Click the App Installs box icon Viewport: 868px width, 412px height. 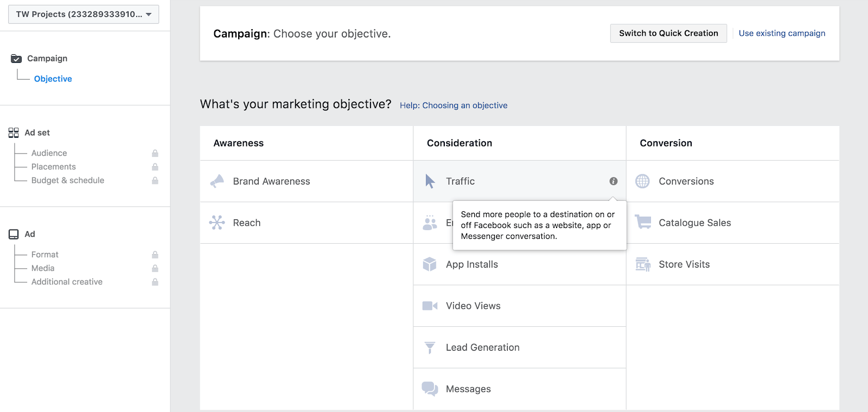click(430, 264)
